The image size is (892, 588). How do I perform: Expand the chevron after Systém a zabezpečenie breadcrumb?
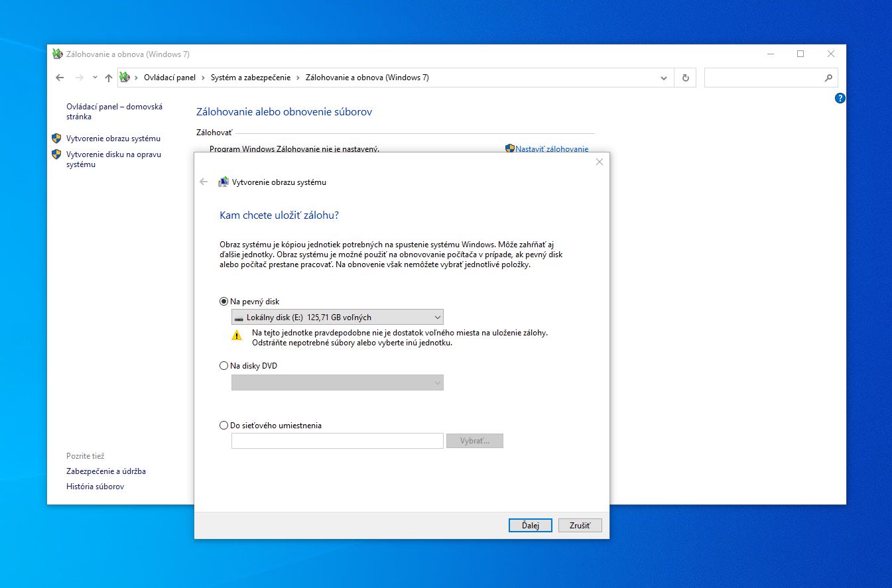pos(298,78)
